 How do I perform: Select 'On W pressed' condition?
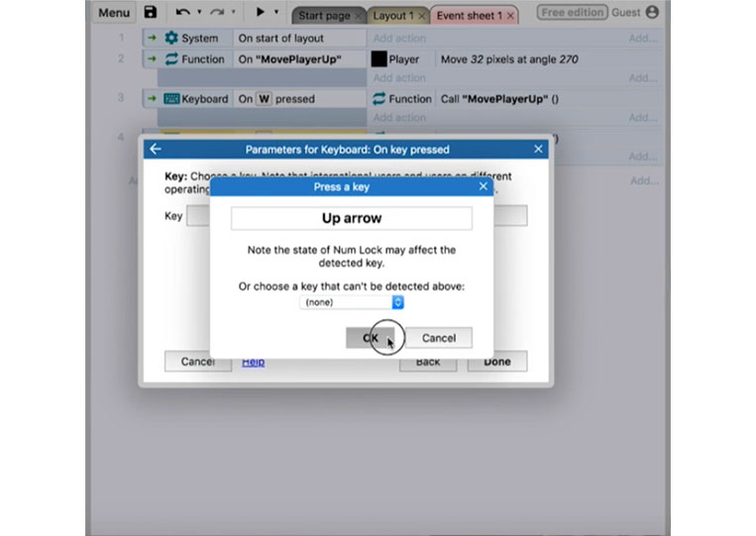pos(276,99)
